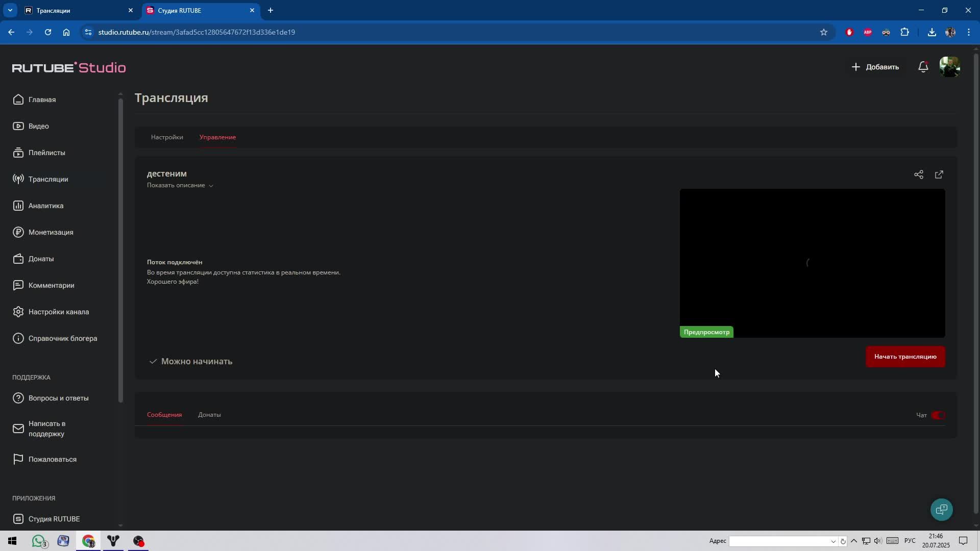Click the share icon for the stream
This screenshot has height=551, width=980.
point(918,175)
